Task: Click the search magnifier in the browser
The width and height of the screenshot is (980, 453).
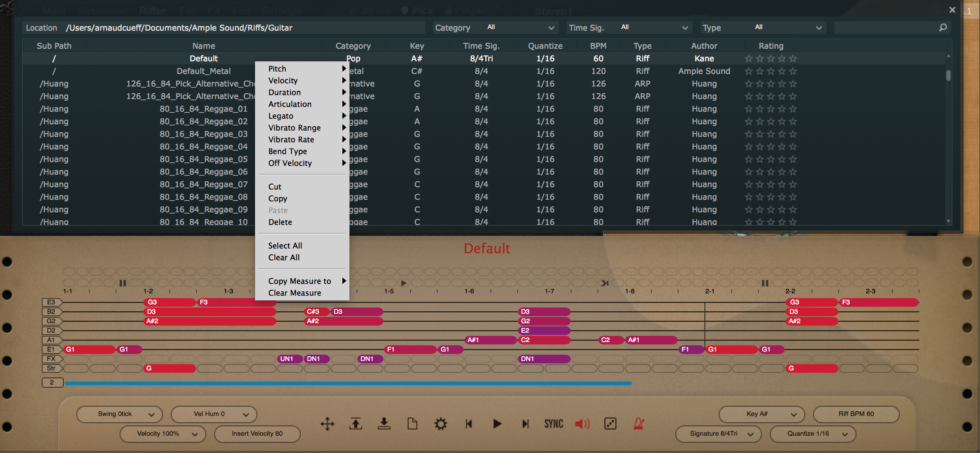Action: tap(943, 28)
